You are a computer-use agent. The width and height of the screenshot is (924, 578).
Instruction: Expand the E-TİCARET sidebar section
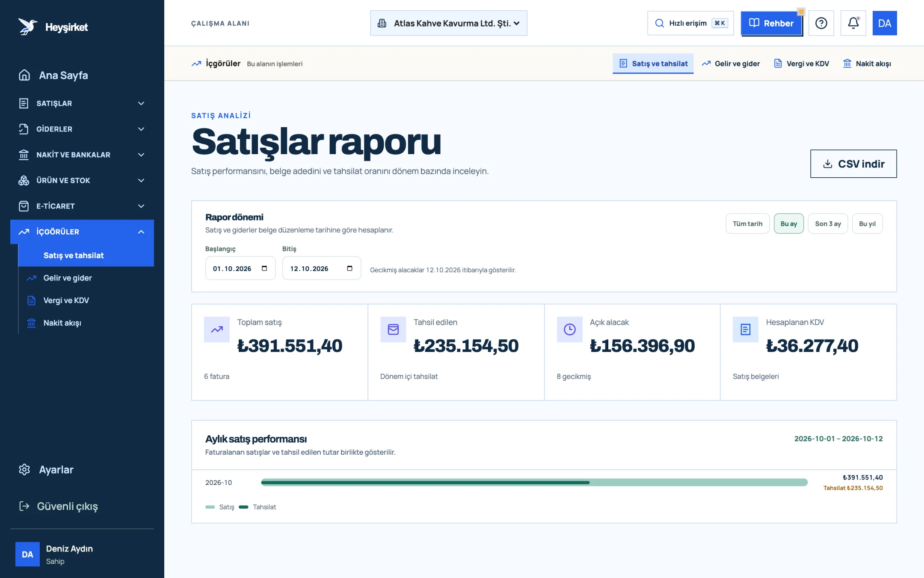tap(82, 206)
